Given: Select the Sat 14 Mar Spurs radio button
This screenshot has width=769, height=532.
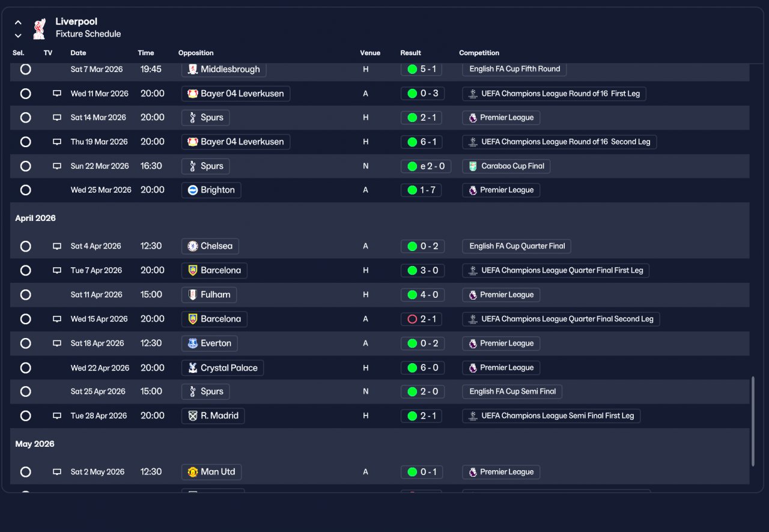Looking at the screenshot, I should (x=25, y=118).
